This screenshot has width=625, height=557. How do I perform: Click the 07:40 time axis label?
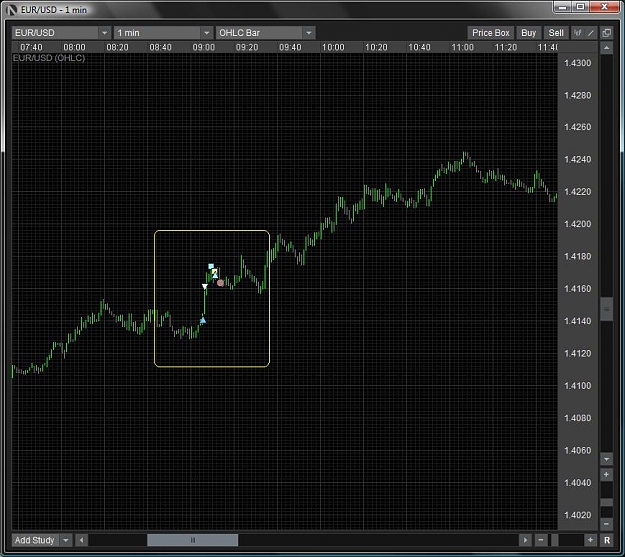click(31, 47)
